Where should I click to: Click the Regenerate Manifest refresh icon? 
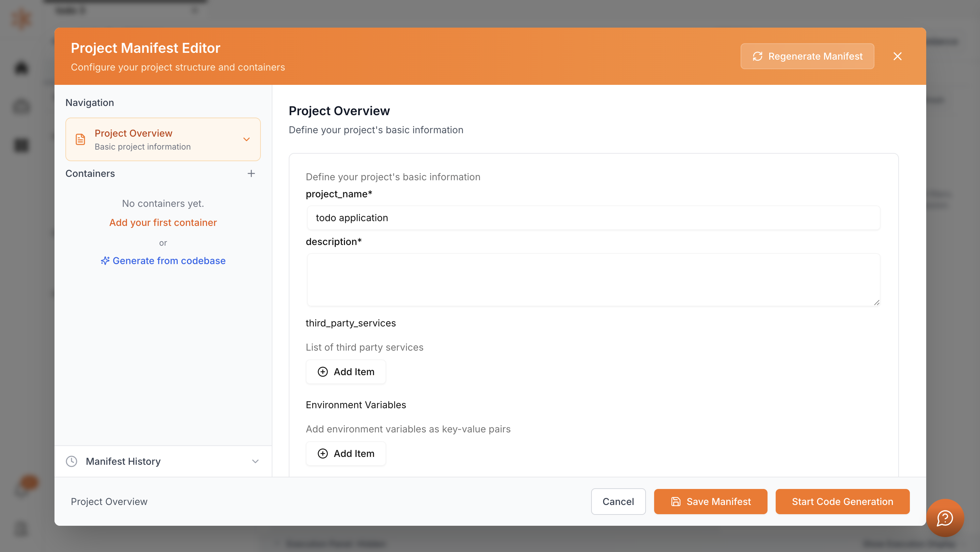pos(757,56)
